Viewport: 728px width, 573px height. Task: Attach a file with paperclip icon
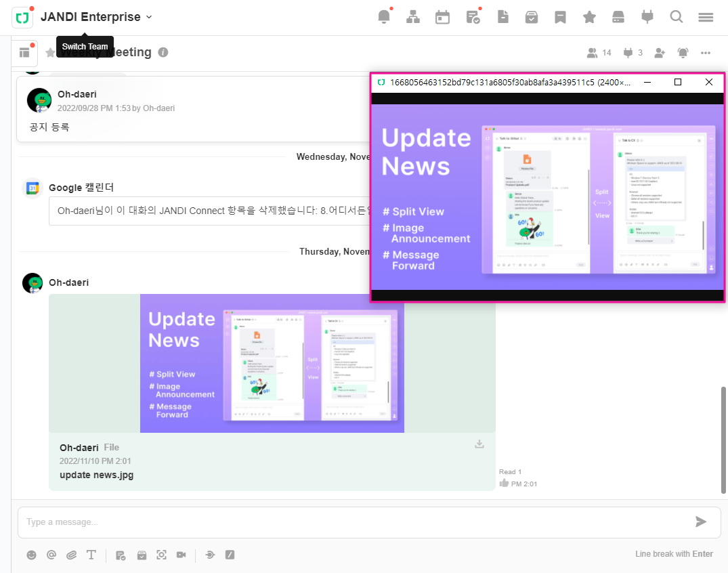(x=72, y=555)
